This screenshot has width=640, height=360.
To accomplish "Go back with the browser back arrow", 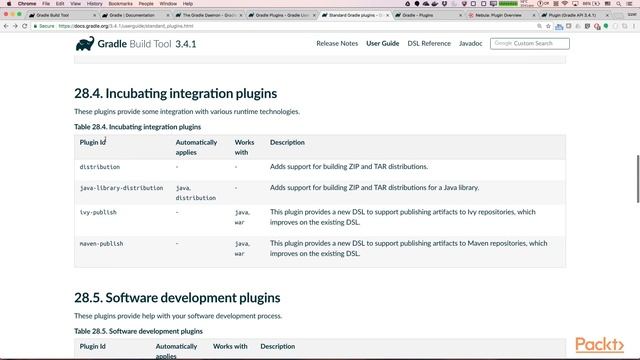I will (x=6, y=26).
